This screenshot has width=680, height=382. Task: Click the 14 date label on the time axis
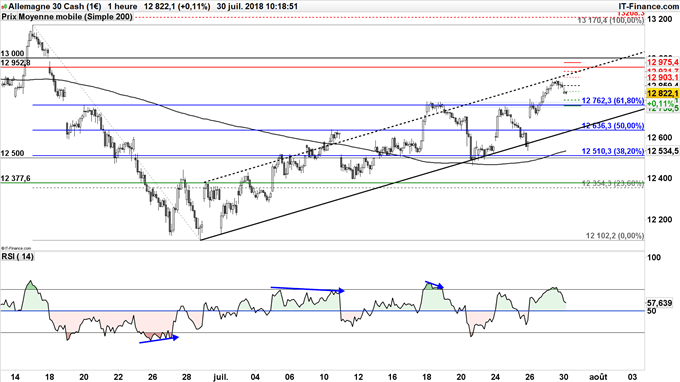click(14, 376)
